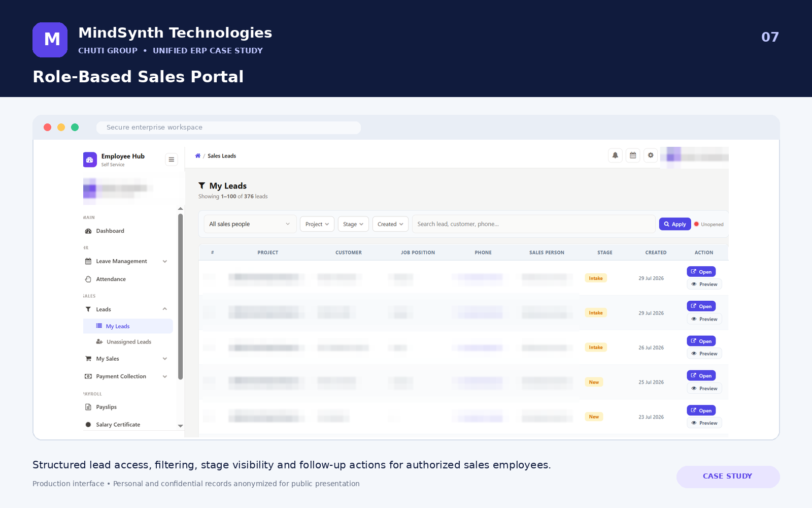Click the SALES PERSON column header
Screen dimensions: 812x508
tap(547, 252)
